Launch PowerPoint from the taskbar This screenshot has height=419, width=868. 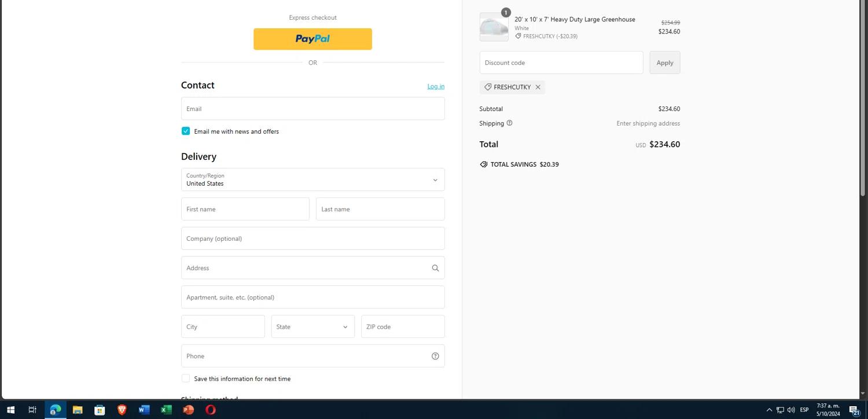tap(188, 410)
